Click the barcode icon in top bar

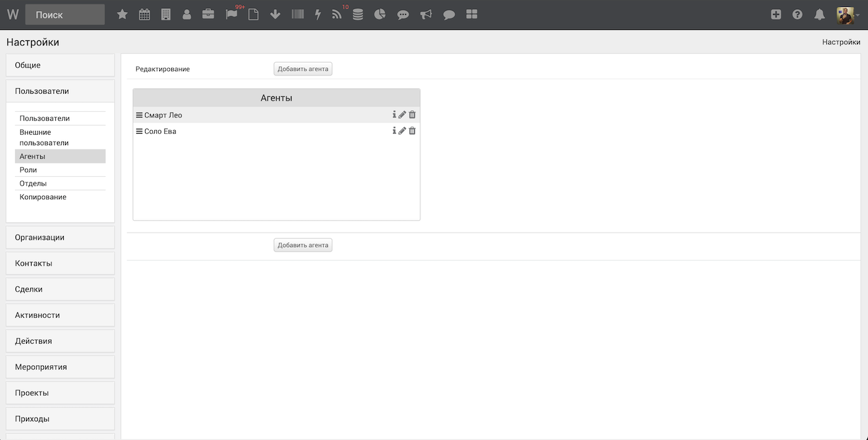point(298,14)
